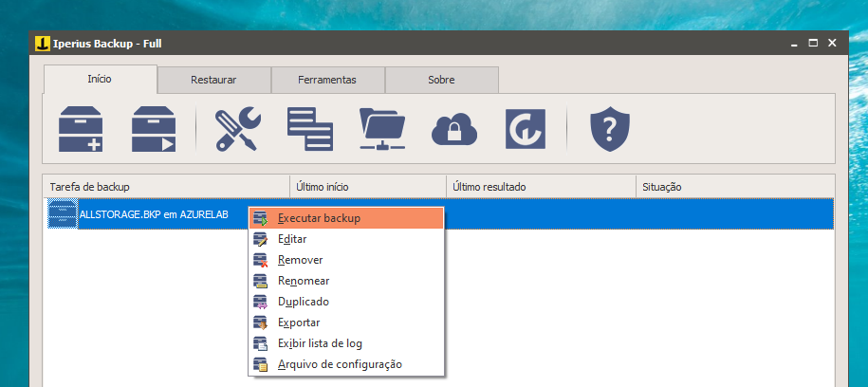Minimize the Iperius Backup window
Viewport: 868px width, 387px height.
pyautogui.click(x=794, y=44)
